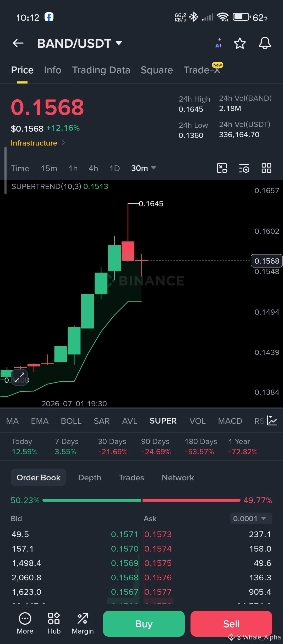Open the four-square grid layout icon
The image size is (283, 644).
point(266,168)
